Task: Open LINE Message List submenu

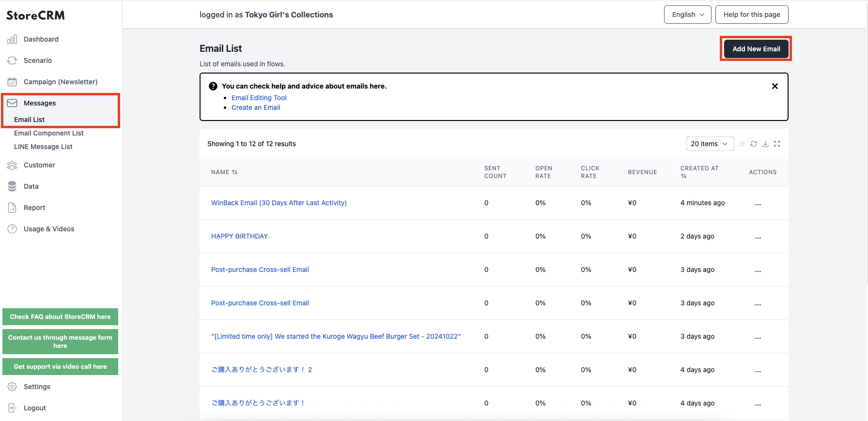Action: tap(43, 147)
